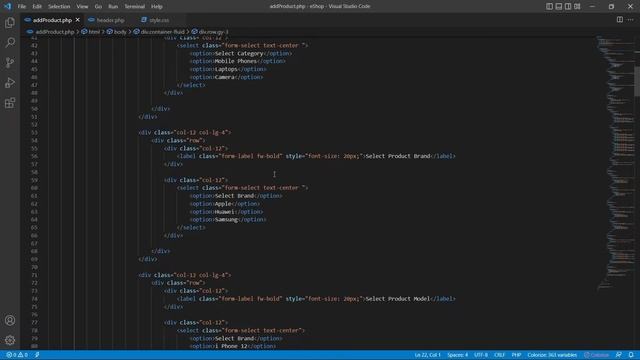Click the 'i Phone 12' option text
Screen dimensions: 640x360
point(231,346)
